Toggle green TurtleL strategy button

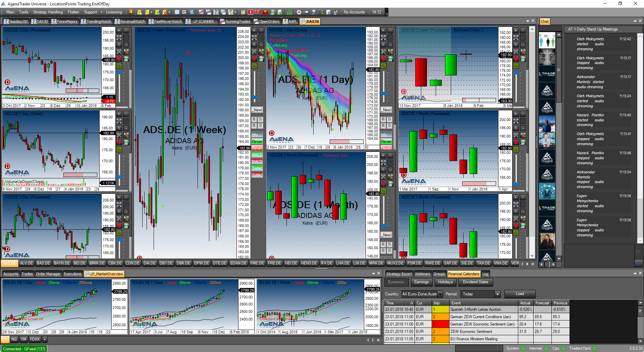pos(257,168)
